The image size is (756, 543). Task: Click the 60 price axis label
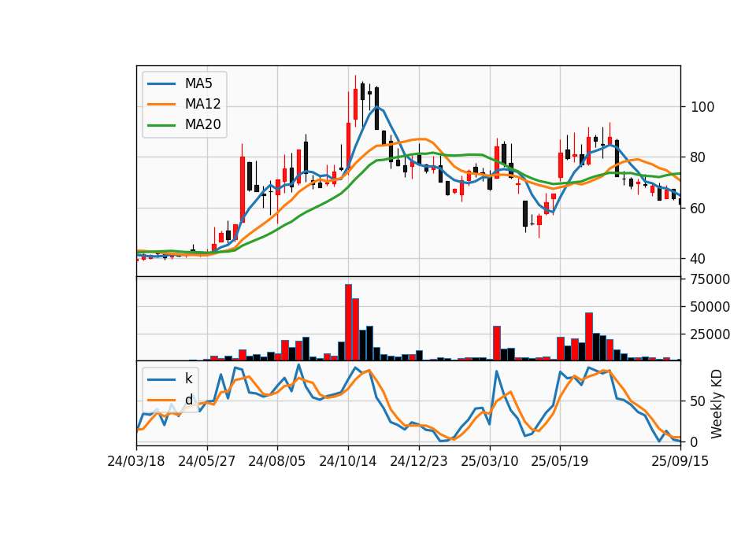tap(699, 208)
